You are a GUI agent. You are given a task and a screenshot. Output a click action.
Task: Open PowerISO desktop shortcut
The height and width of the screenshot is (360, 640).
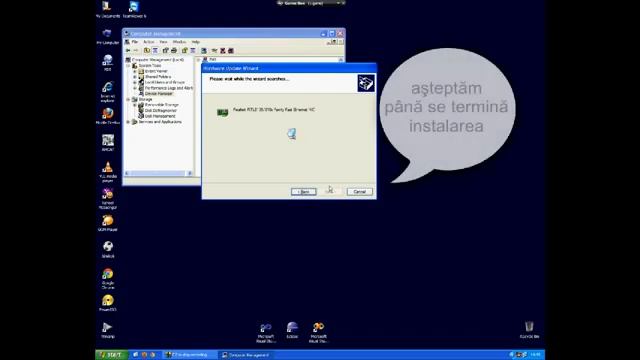tap(108, 303)
